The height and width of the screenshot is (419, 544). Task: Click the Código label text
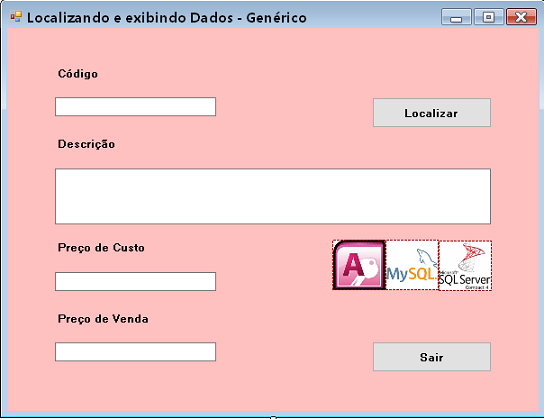pos(78,74)
